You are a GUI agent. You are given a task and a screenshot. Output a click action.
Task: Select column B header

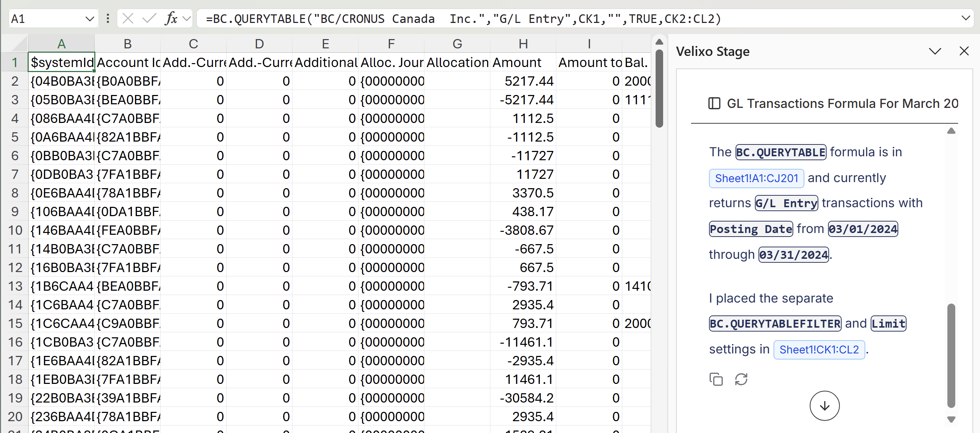tap(128, 44)
